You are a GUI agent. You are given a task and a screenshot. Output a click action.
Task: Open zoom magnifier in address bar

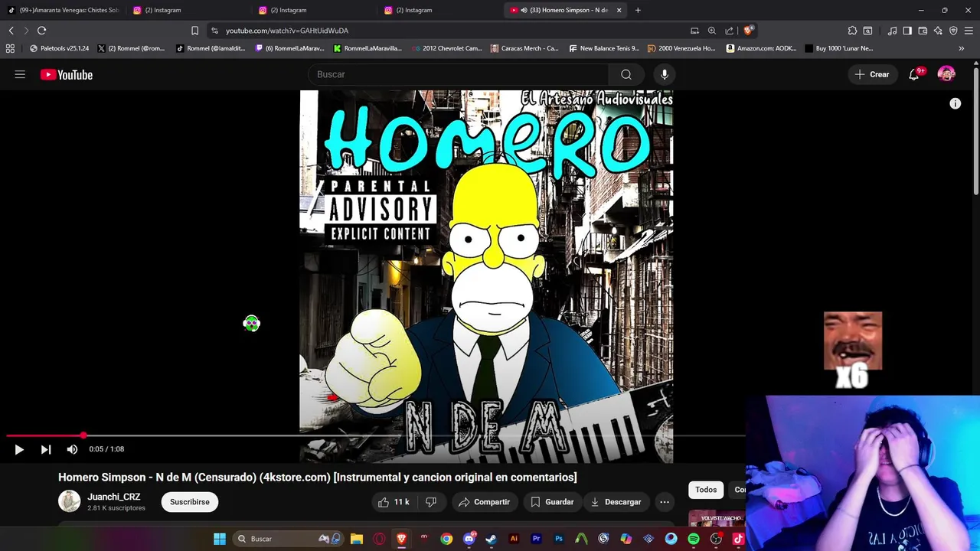point(712,31)
